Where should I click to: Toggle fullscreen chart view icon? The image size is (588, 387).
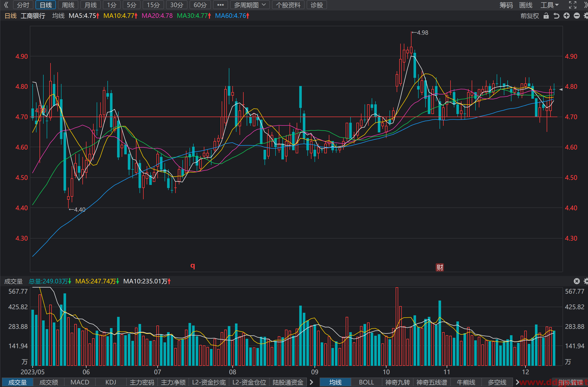tap(573, 5)
